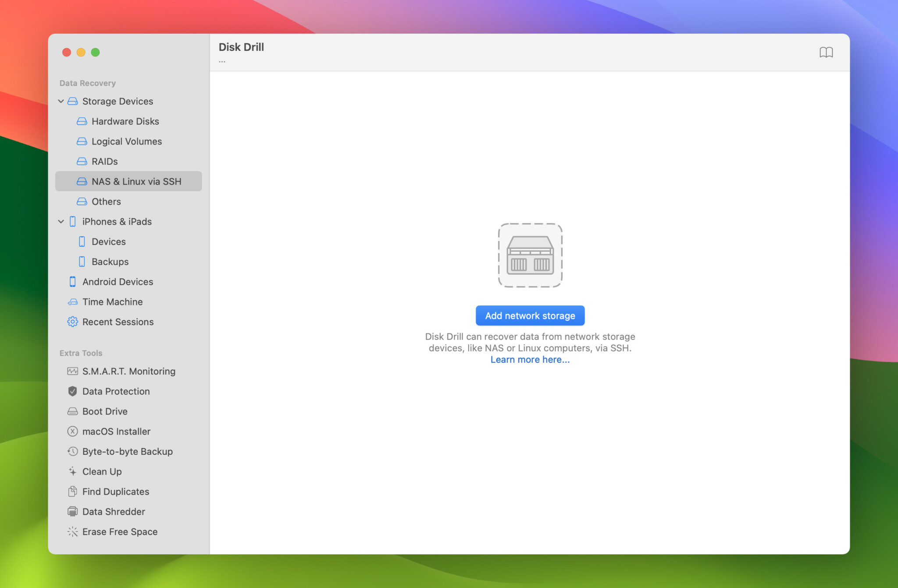Open the Clean Up tool

pos(102,471)
